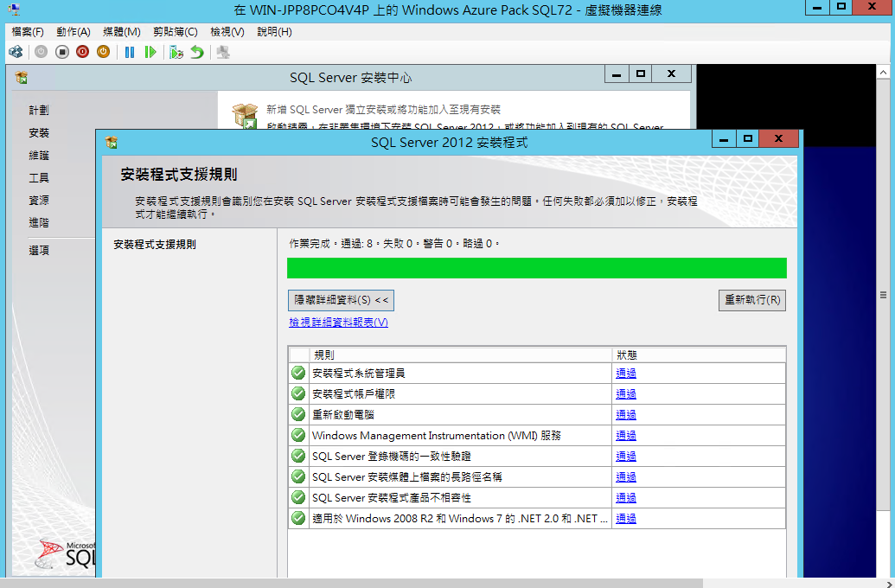Viewport: 895px width, 588px height.
Task: Open the 媒體(M) menu
Action: pos(122,32)
